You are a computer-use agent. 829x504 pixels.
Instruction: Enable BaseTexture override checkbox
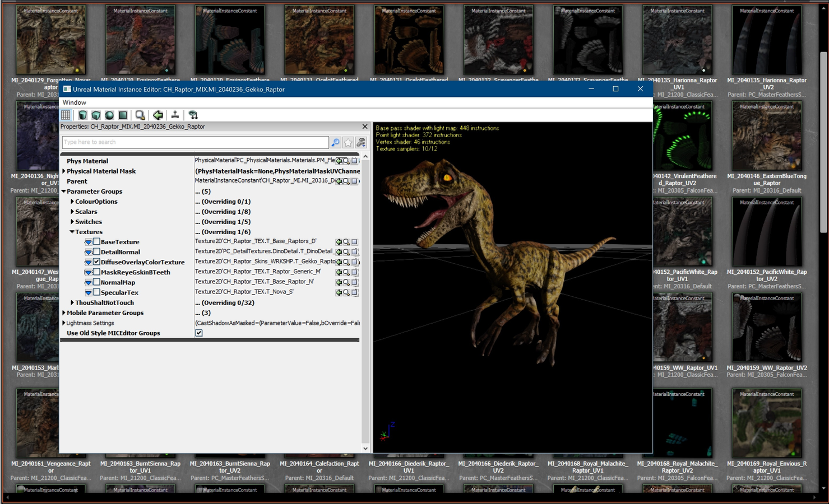pos(96,242)
